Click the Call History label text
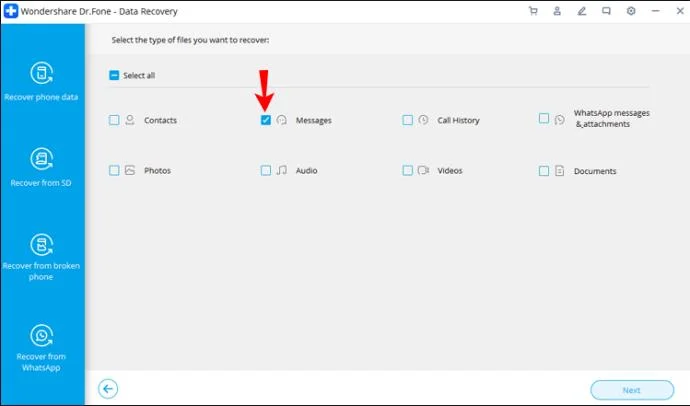Screen dimensions: 690x406 [458, 120]
